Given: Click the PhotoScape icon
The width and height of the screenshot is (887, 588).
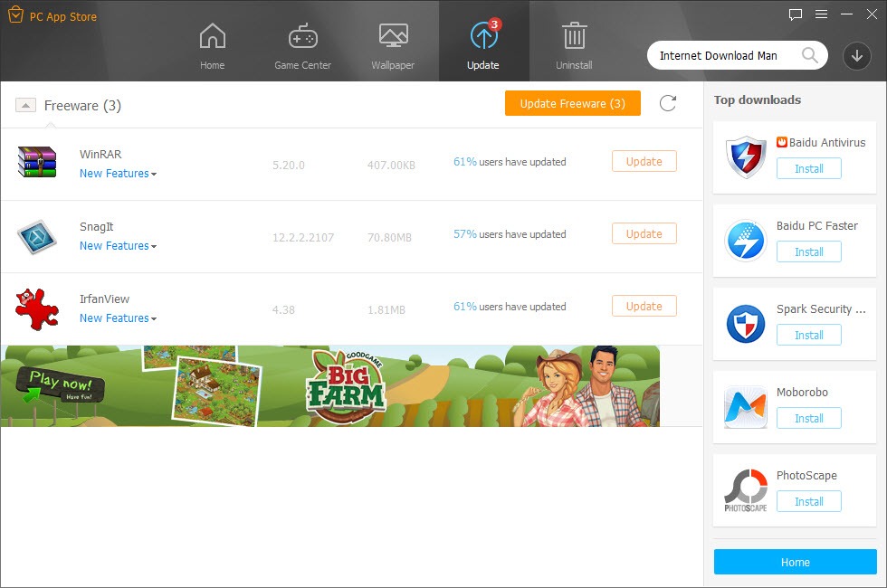Looking at the screenshot, I should tap(746, 490).
